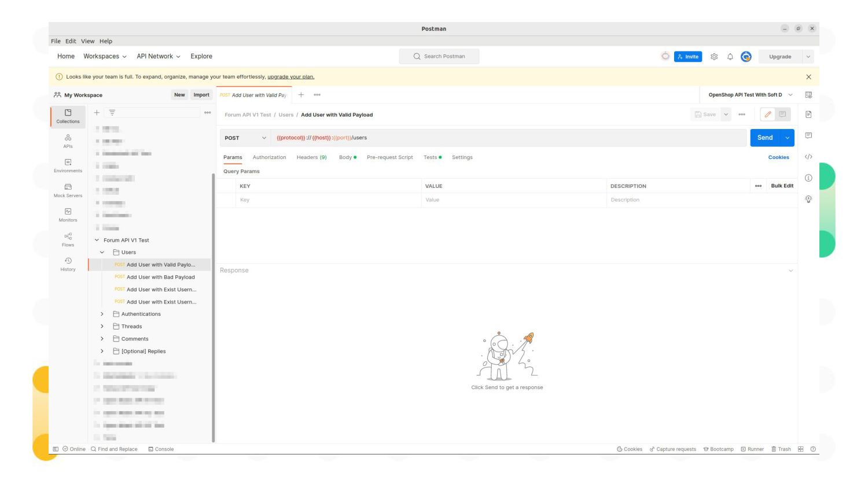Click the user avatar icon
Screen dimensions: 868x488
pyautogui.click(x=746, y=57)
